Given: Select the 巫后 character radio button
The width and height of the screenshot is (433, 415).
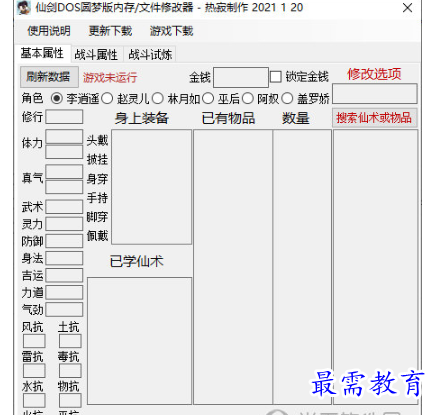Looking at the screenshot, I should 208,98.
